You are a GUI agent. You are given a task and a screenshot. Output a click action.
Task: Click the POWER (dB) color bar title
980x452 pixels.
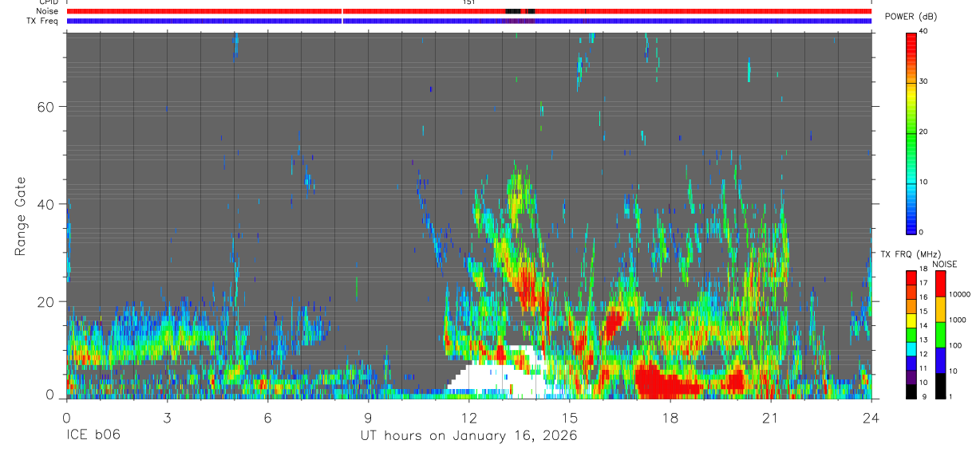911,17
